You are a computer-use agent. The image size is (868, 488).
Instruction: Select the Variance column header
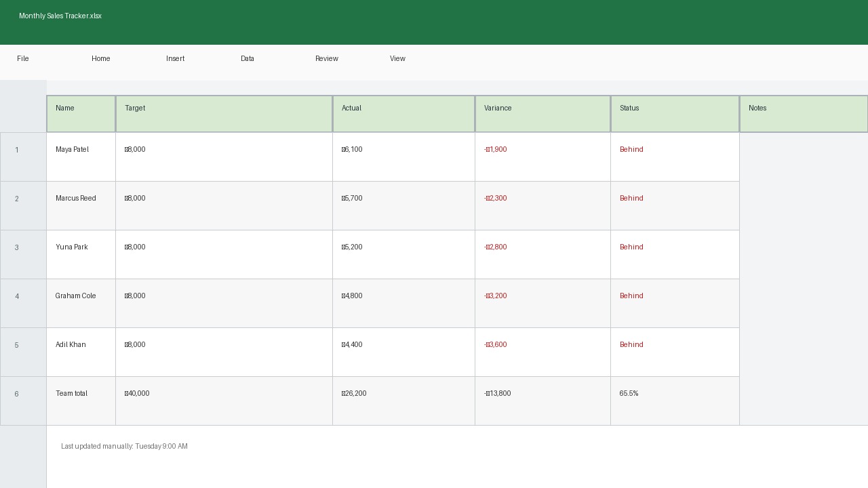542,114
